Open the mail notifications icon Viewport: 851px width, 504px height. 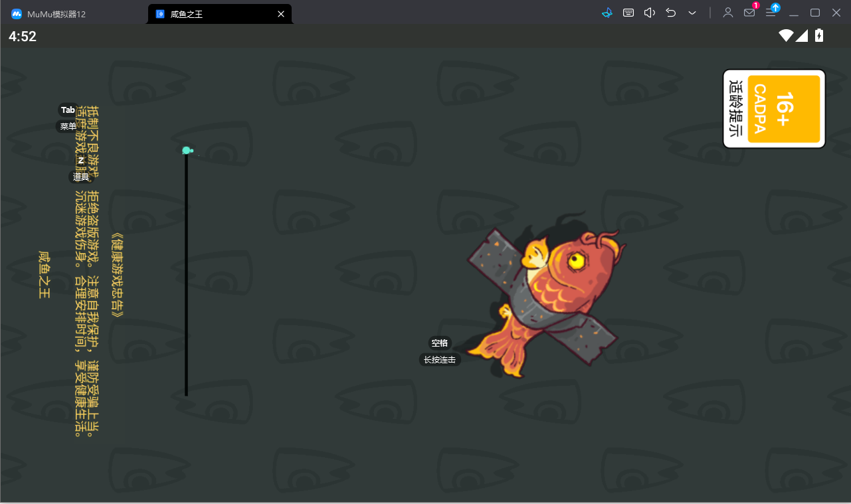749,13
